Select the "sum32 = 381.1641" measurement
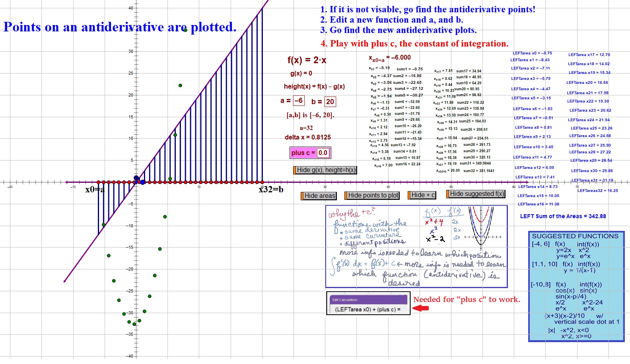630x364 pixels. 479,171
